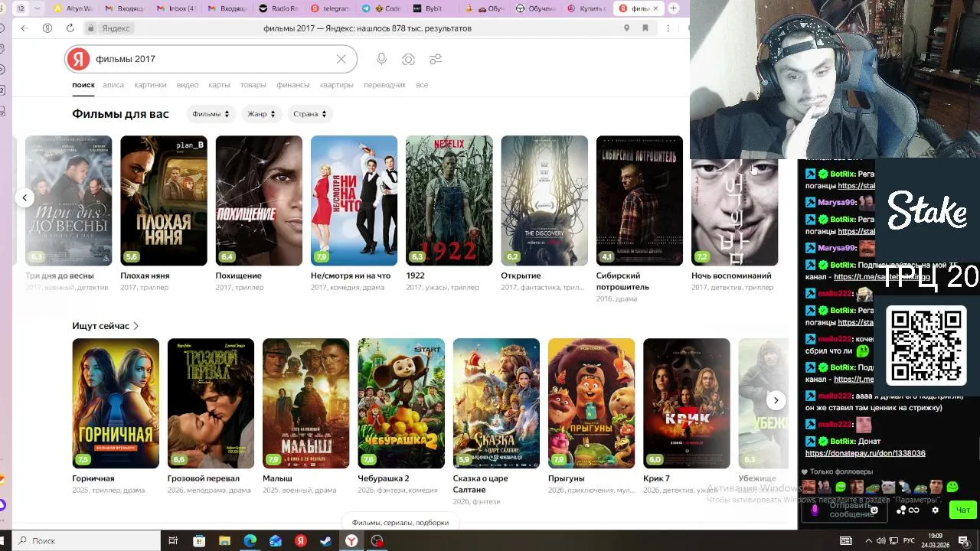Open search settings sliders icon
Image resolution: width=980 pixels, height=551 pixels.
pos(436,59)
